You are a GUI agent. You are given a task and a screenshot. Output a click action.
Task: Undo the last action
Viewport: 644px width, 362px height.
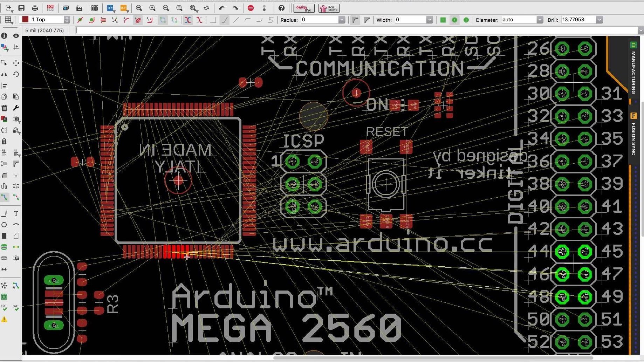click(221, 8)
